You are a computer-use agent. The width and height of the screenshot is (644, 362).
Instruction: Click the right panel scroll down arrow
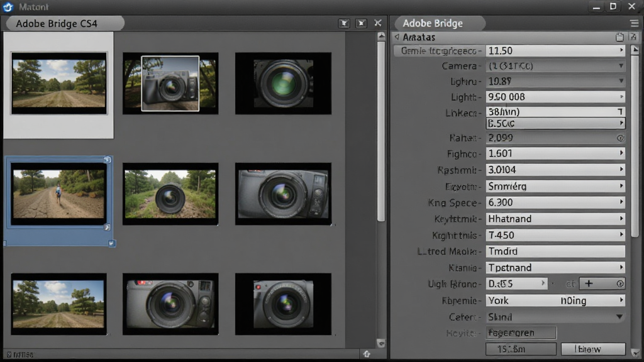[x=635, y=353]
